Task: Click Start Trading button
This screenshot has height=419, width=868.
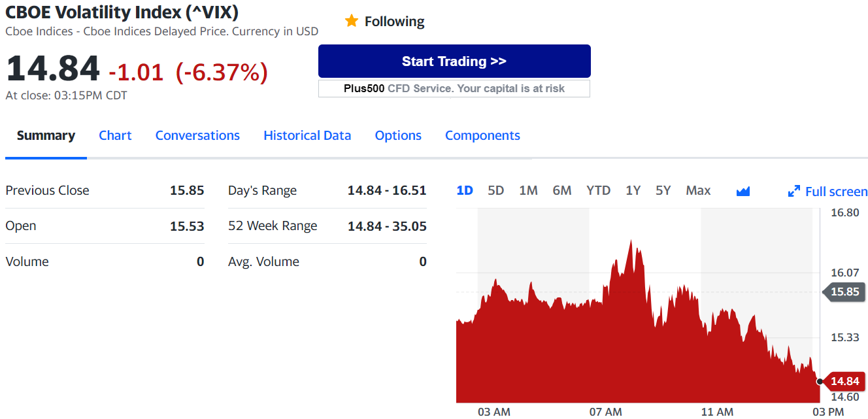Action: (454, 61)
